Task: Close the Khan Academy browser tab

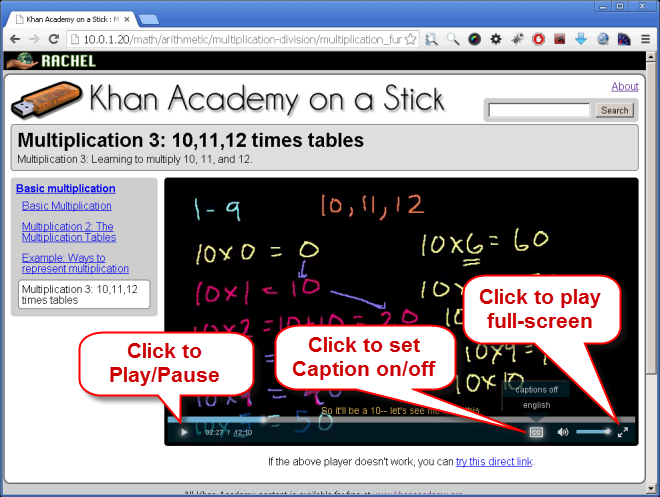Action: (x=127, y=19)
